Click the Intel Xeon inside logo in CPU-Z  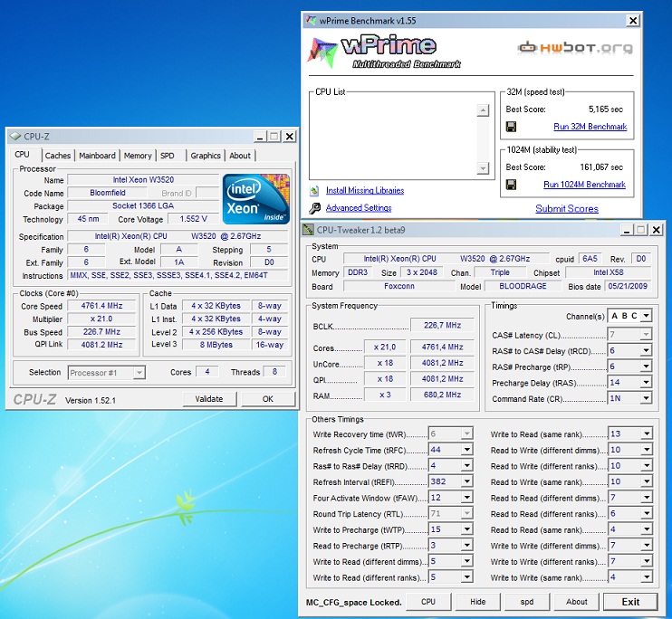(x=256, y=199)
